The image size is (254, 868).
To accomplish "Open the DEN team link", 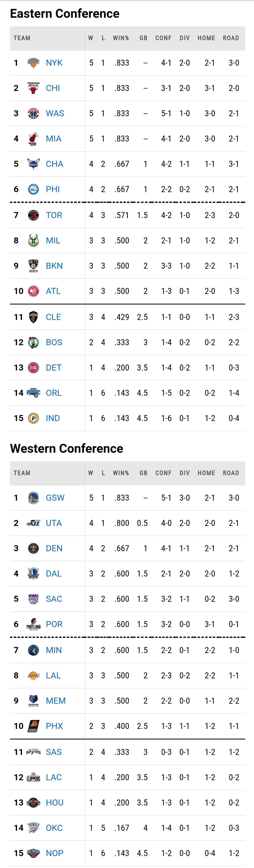I will (54, 548).
